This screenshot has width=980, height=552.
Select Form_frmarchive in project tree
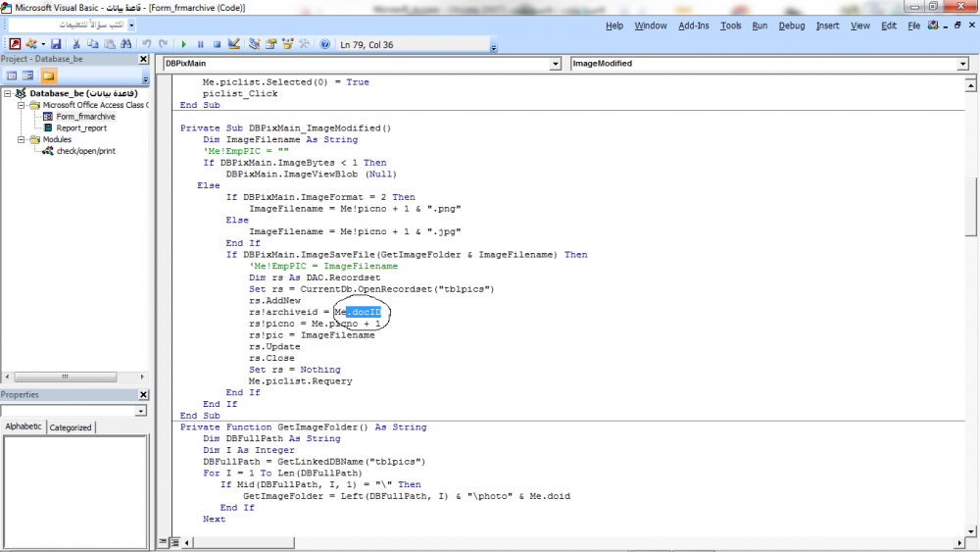(85, 117)
